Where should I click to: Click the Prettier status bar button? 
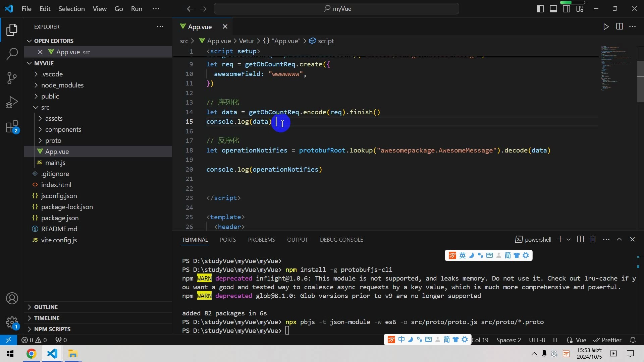click(607, 340)
